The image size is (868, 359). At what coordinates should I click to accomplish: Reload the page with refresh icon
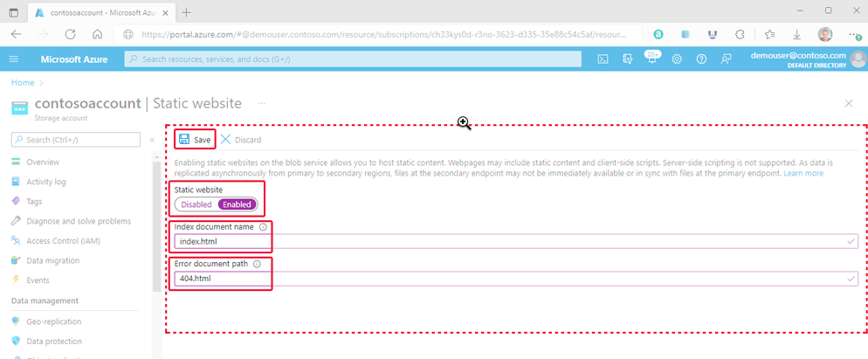(x=71, y=34)
